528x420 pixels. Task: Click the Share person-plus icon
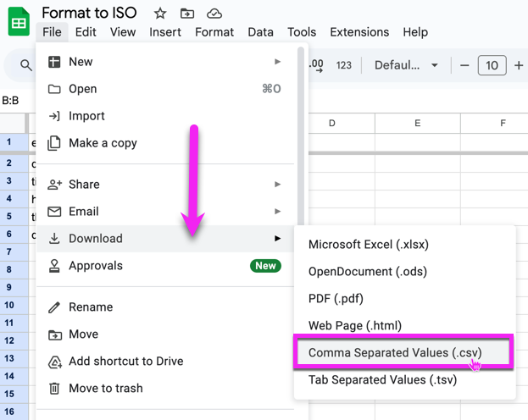tap(54, 185)
